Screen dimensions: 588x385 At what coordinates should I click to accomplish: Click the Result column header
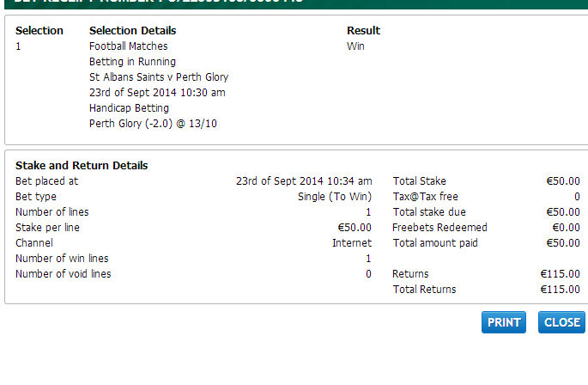[363, 31]
